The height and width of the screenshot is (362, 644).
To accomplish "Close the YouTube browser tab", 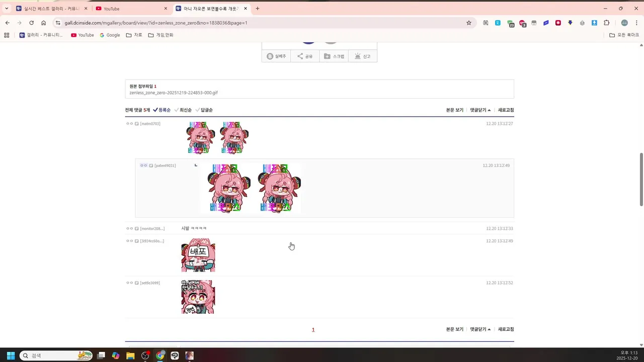I will click(x=166, y=9).
